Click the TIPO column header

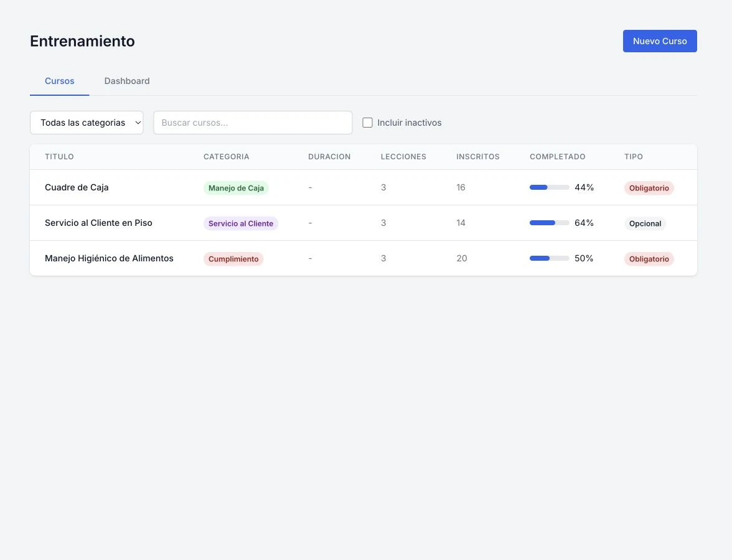coord(634,157)
